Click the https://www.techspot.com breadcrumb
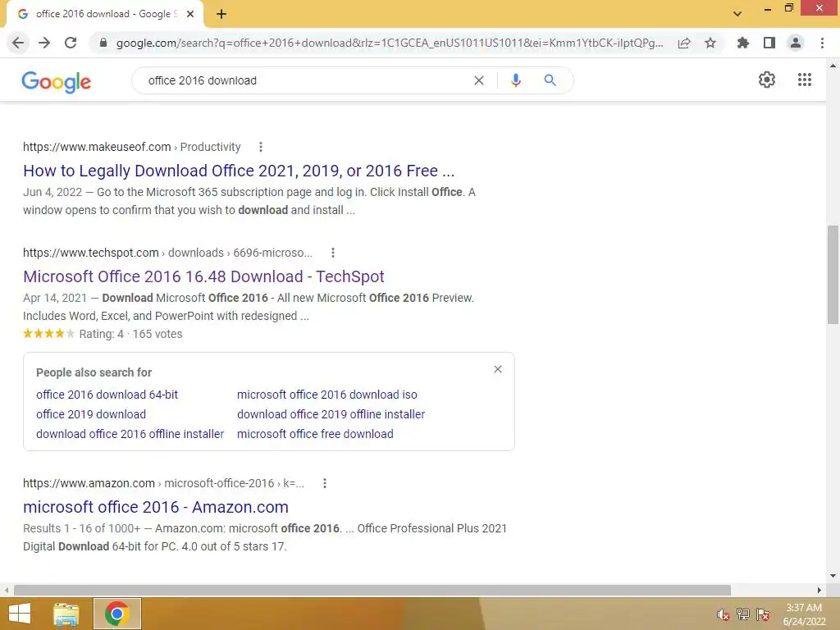 tap(91, 253)
